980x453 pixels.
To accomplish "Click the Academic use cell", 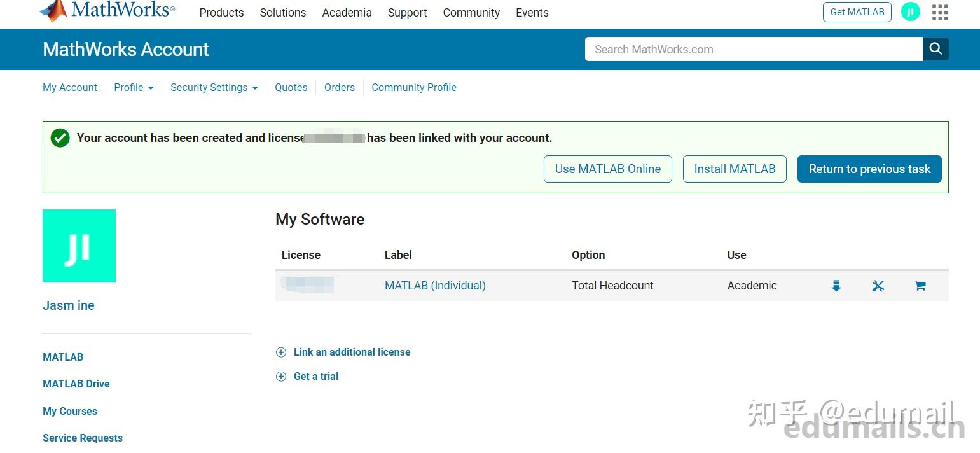I will click(x=752, y=286).
